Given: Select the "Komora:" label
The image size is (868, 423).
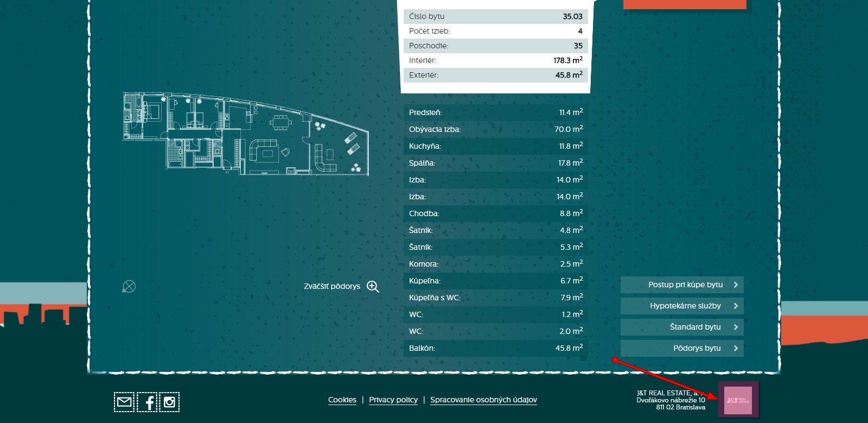Looking at the screenshot, I should (x=424, y=264).
